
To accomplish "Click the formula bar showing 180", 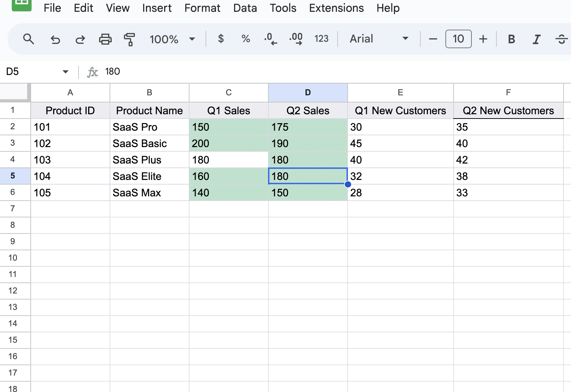I will coord(335,72).
